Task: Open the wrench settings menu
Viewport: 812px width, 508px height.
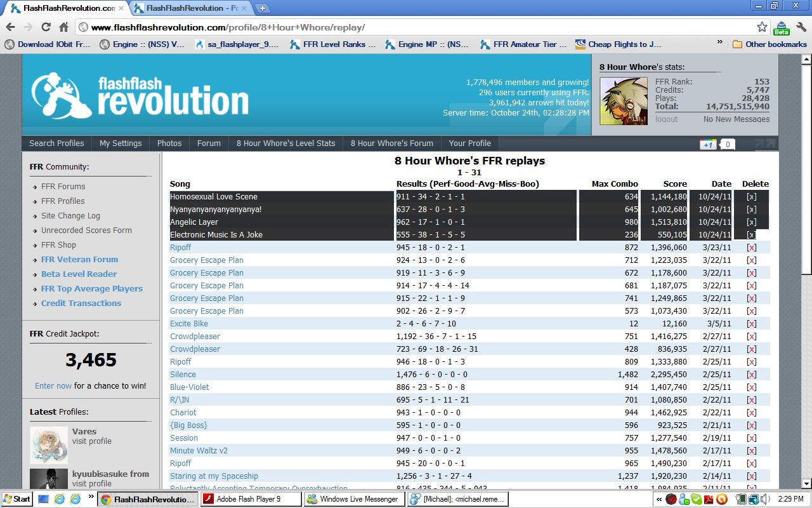Action: tap(801, 27)
